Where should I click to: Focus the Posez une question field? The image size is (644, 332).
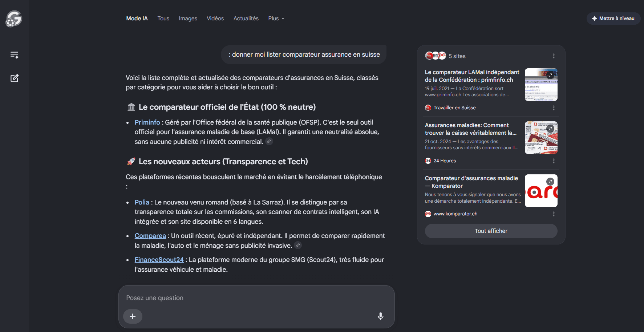256,298
